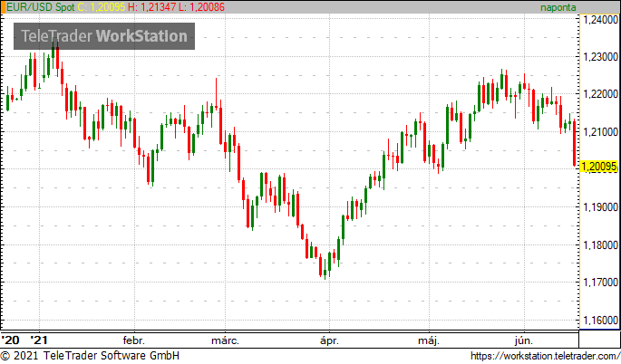Image resolution: width=621 pixels, height=364 pixels.
Task: Click the 1,22000 price axis label
Action: pyautogui.click(x=601, y=94)
